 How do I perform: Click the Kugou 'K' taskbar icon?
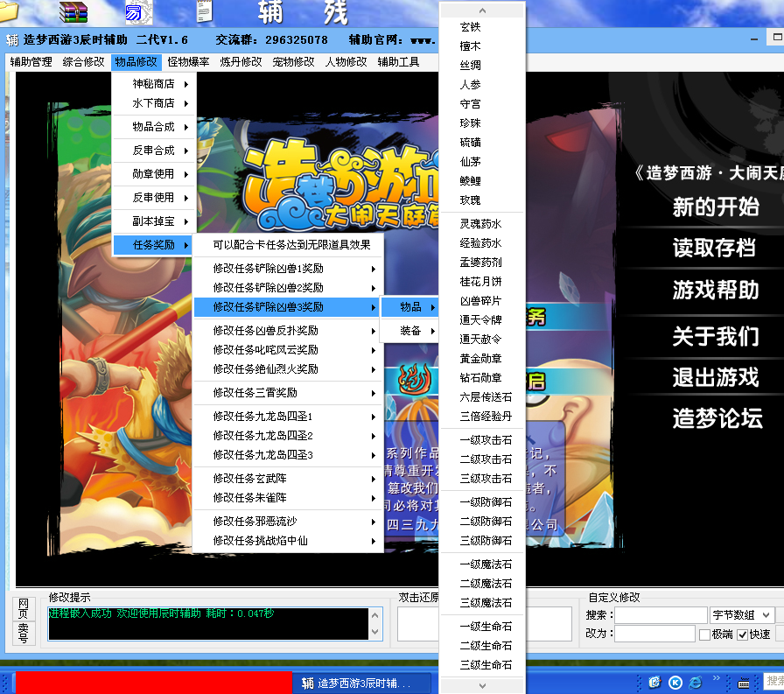(675, 682)
